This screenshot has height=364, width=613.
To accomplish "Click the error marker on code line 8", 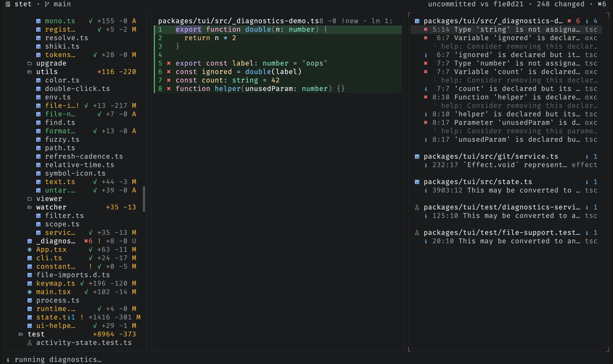I will point(169,89).
